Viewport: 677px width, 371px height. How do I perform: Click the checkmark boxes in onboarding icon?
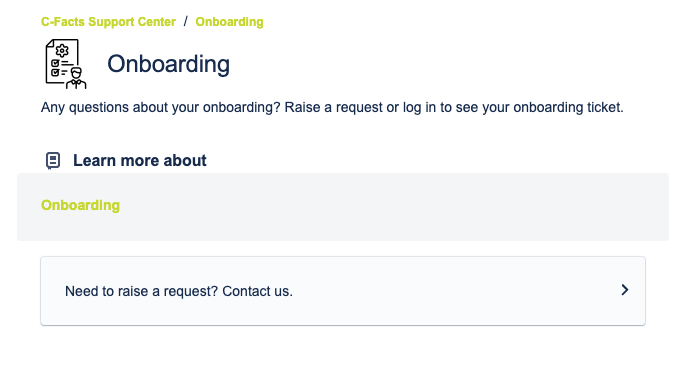coord(55,68)
